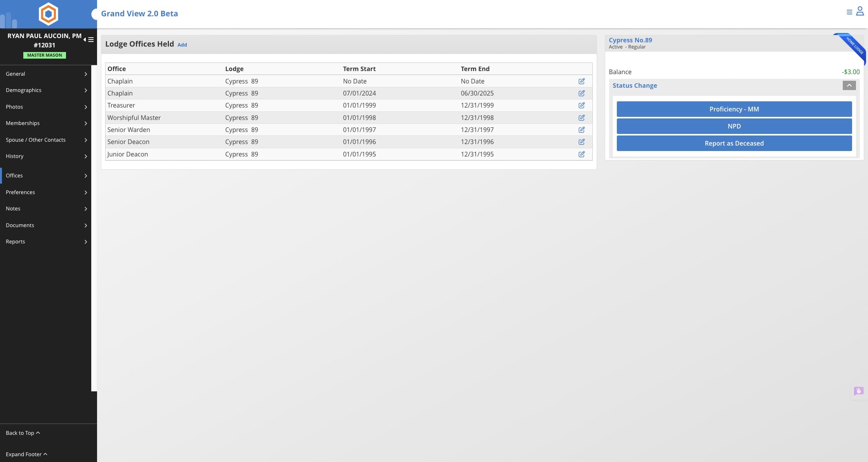Open the purple chat widget icon

[858, 391]
